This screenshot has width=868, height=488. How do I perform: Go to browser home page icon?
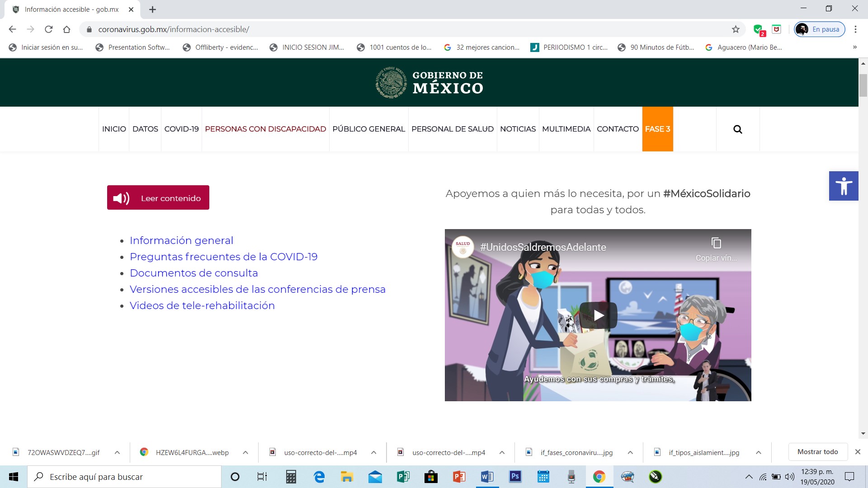[67, 29]
